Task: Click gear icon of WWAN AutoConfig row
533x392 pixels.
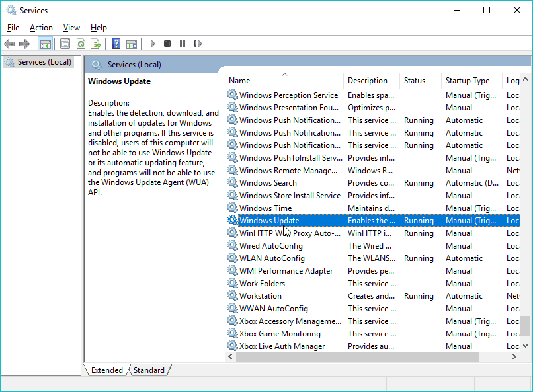Action: [233, 309]
